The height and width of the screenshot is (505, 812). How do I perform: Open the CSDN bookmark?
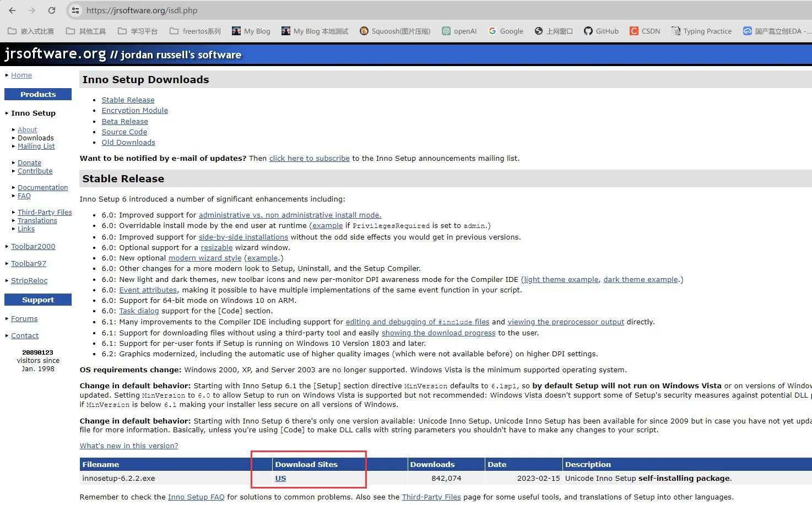[645, 31]
